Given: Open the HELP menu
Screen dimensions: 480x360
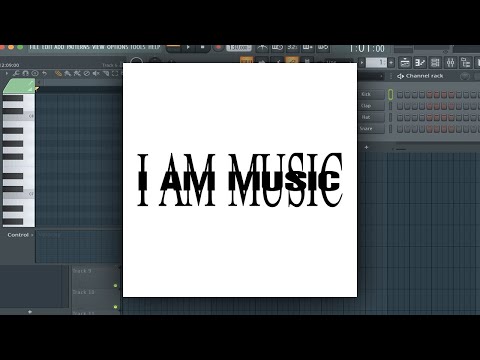Looking at the screenshot, I should pos(154,47).
